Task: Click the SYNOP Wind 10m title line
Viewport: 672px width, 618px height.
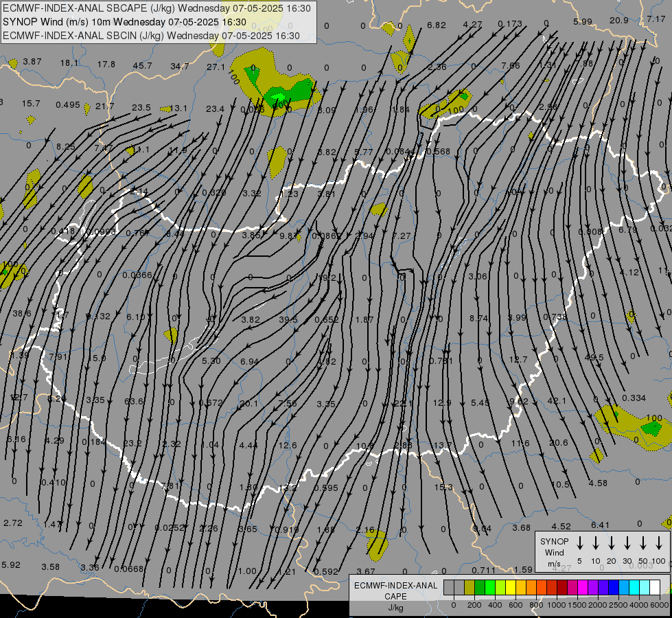Action: (x=124, y=22)
